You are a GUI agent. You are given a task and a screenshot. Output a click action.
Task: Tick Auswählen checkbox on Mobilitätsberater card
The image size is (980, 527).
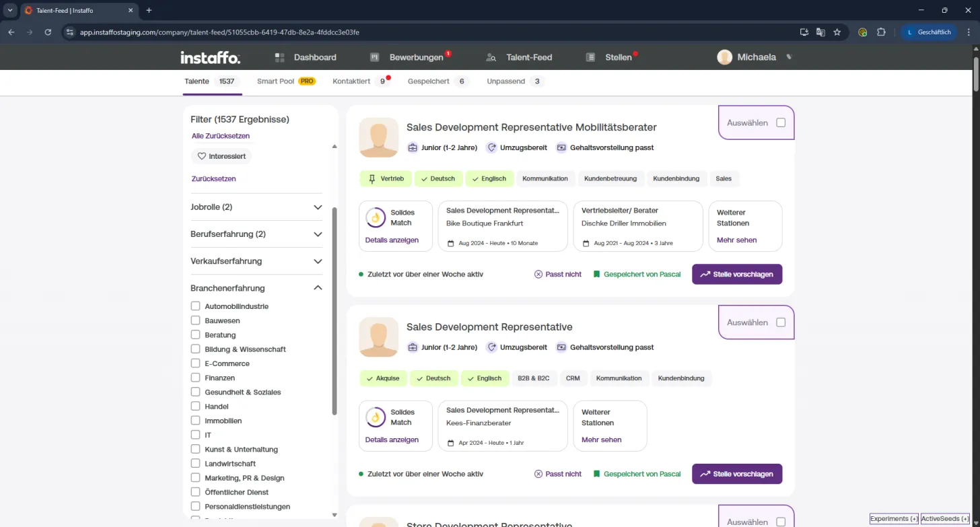pos(781,122)
